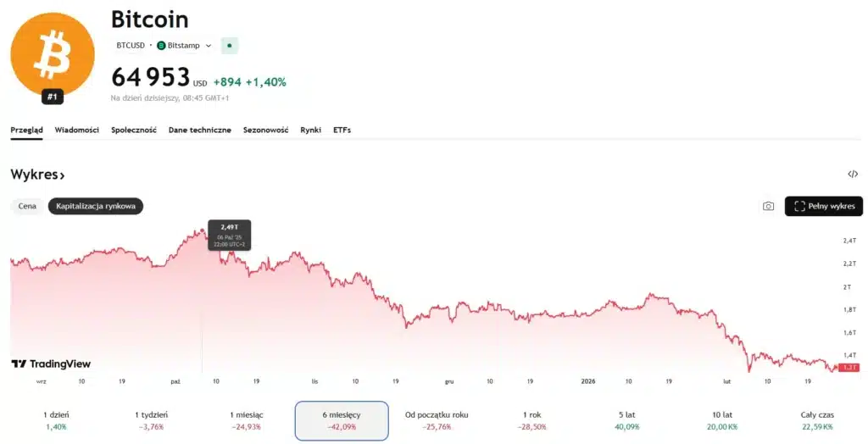Image resolution: width=868 pixels, height=444 pixels.
Task: Open the embed code icon
Action: pos(853,175)
